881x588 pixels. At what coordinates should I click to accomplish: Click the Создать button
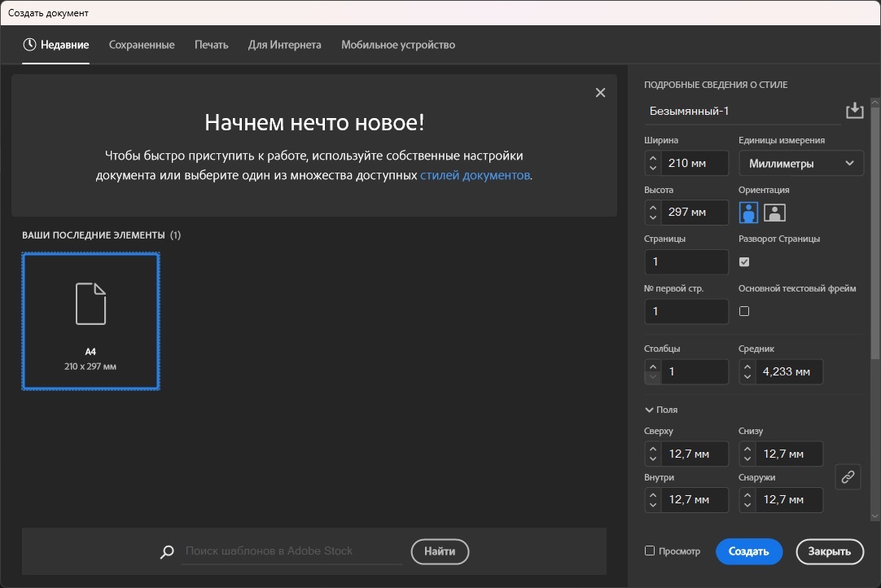tap(748, 551)
